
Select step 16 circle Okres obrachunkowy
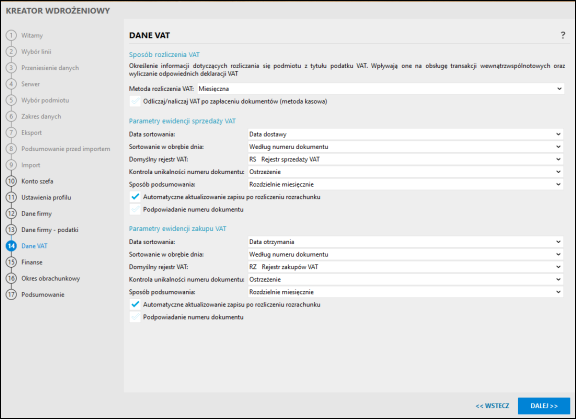11,278
